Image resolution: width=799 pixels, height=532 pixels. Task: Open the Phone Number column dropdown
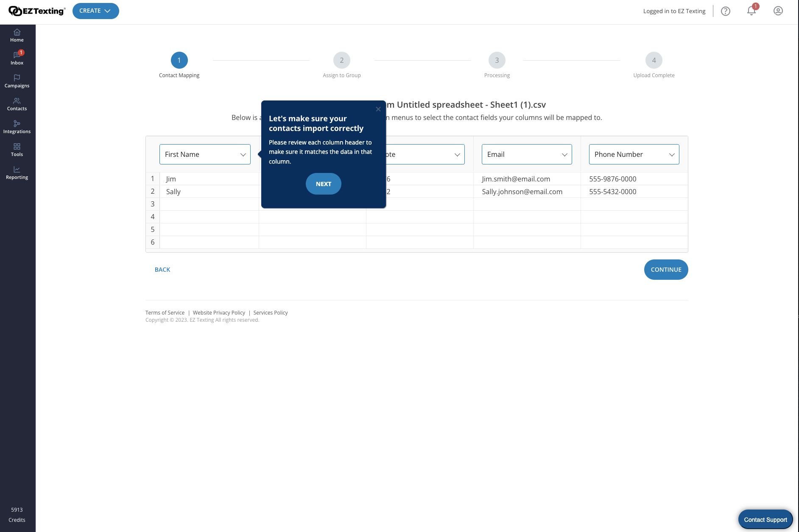pos(634,154)
